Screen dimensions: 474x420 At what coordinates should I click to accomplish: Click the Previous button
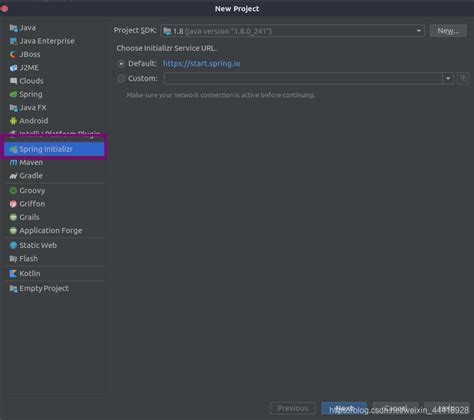pos(293,408)
